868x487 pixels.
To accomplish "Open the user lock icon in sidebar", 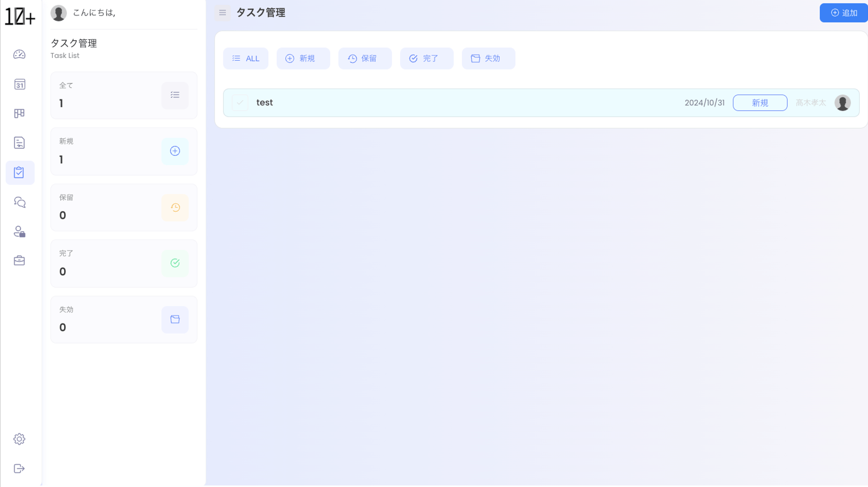I will click(x=19, y=232).
